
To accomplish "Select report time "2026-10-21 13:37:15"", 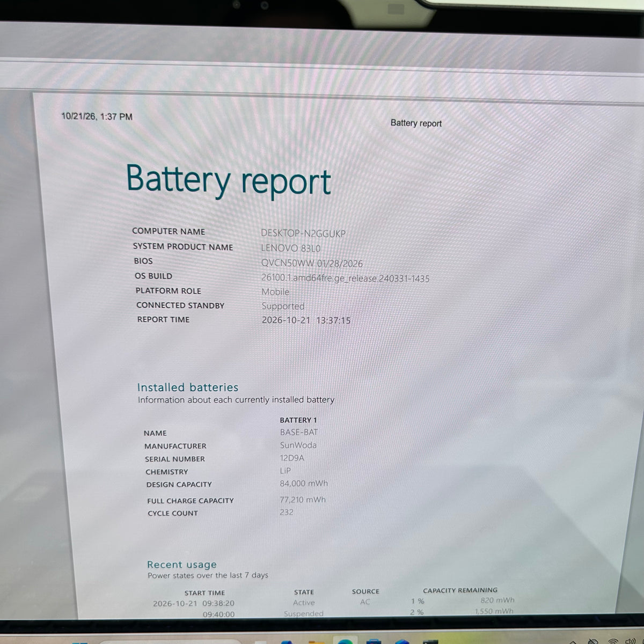I will (x=306, y=320).
